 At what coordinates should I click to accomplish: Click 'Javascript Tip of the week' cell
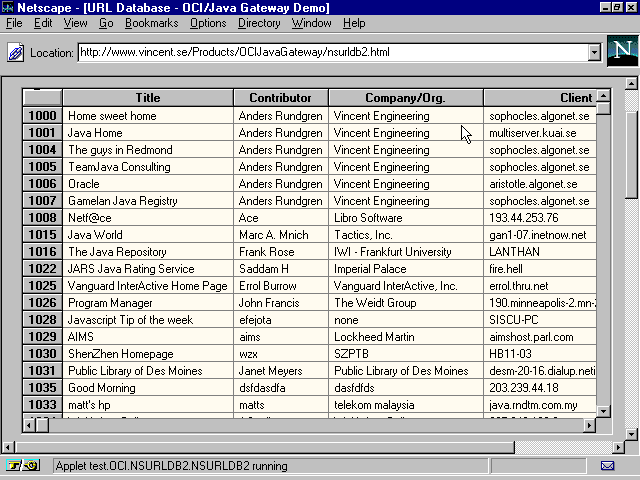click(148, 320)
